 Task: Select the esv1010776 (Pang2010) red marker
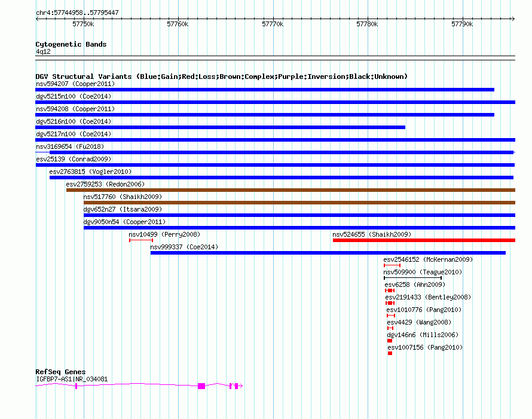pos(391,316)
